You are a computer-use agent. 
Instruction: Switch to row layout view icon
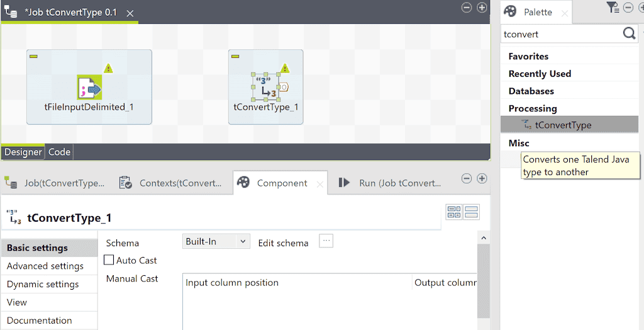coord(471,212)
